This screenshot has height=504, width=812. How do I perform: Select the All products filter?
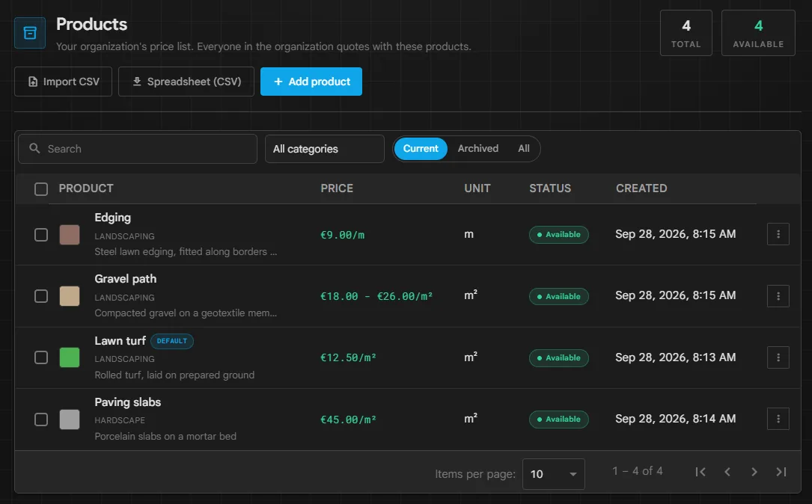pos(524,149)
